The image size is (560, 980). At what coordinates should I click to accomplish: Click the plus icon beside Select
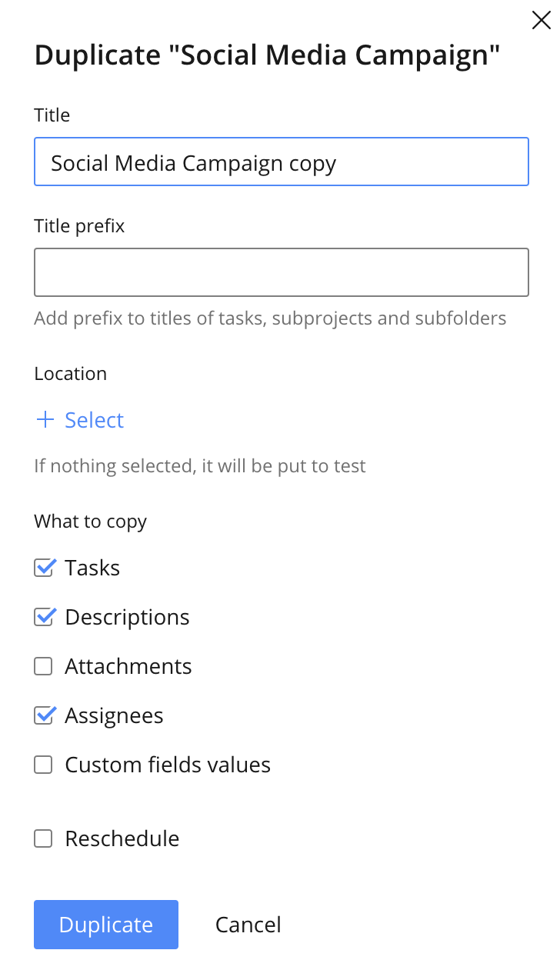(x=45, y=420)
